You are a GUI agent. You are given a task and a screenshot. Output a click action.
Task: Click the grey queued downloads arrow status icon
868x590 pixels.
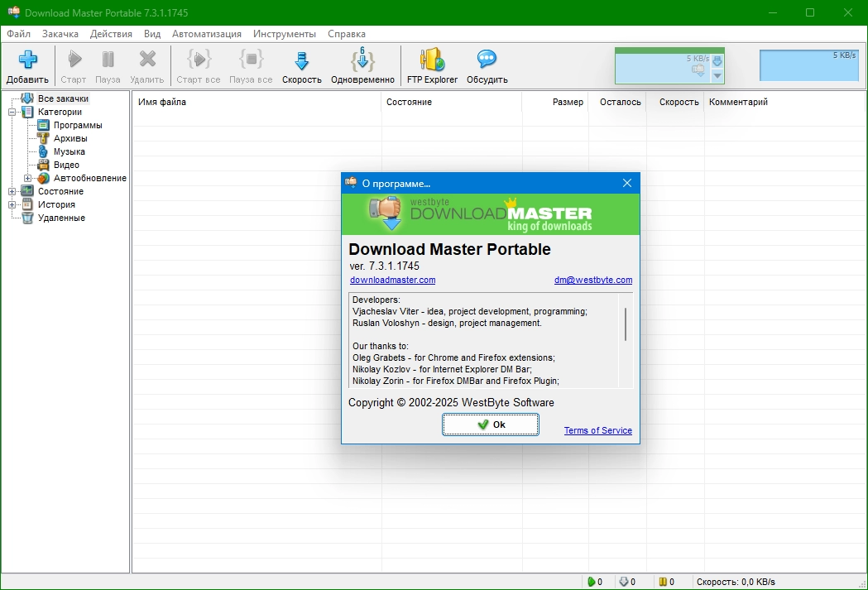point(624,582)
